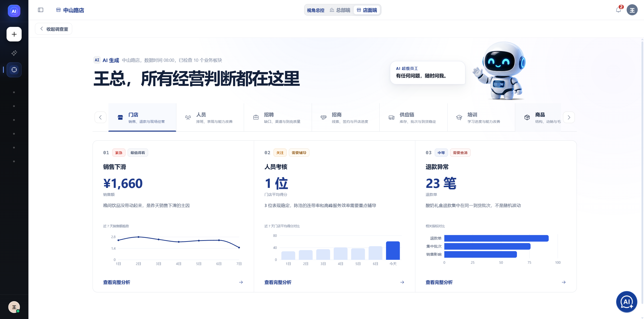Click the AI 超级员工 speech bubble
This screenshot has height=319, width=644.
[x=428, y=73]
